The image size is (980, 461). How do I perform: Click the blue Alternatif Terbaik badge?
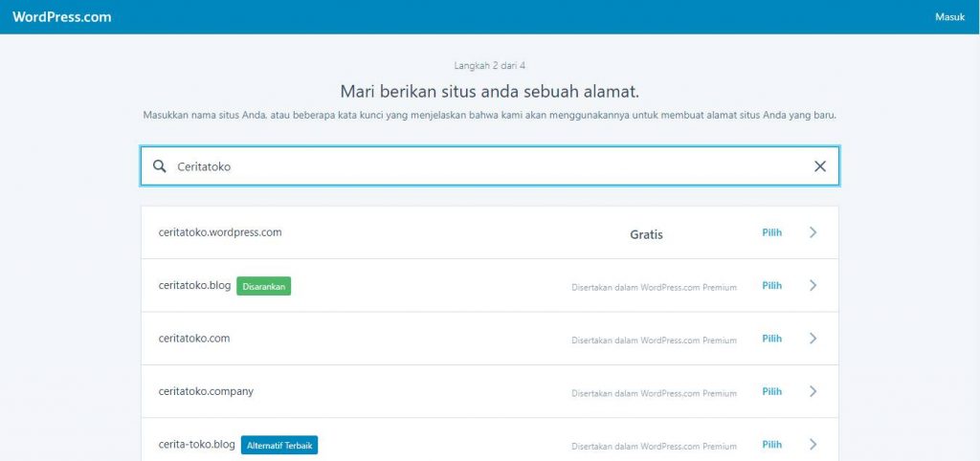(x=279, y=446)
